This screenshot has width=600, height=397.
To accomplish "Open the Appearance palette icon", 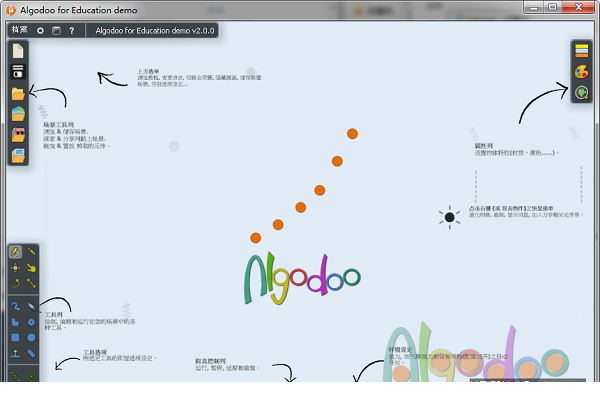I will pos(582,72).
